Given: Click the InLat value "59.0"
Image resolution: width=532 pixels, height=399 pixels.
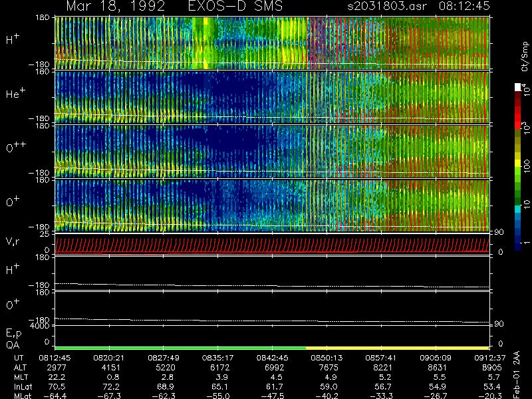Looking at the screenshot, I should click(x=329, y=387).
